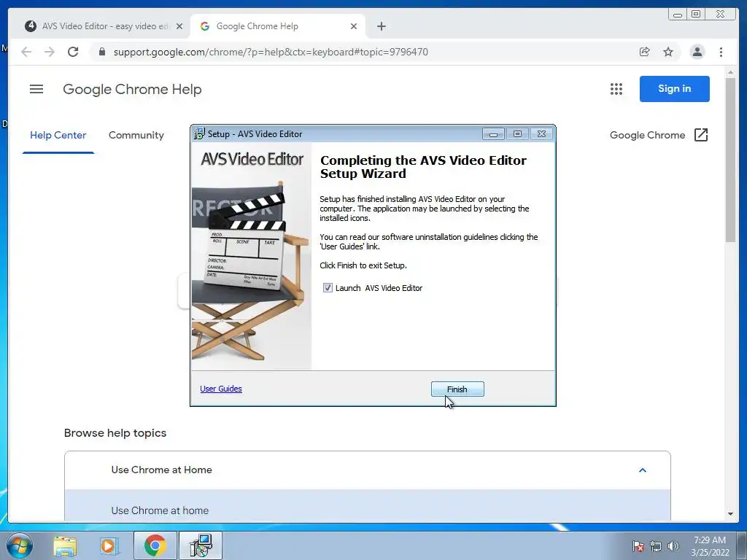Click the Chrome back arrow
747x560 pixels.
coord(26,52)
